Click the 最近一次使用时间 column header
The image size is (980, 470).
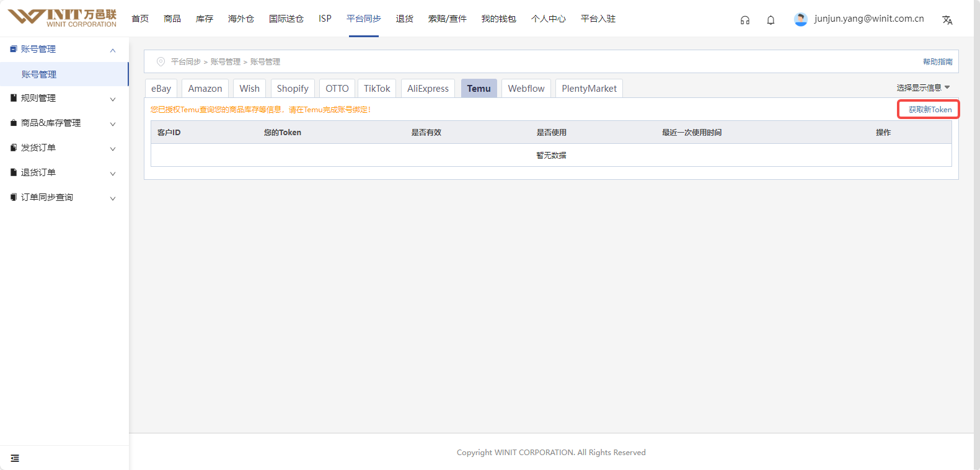tap(692, 132)
